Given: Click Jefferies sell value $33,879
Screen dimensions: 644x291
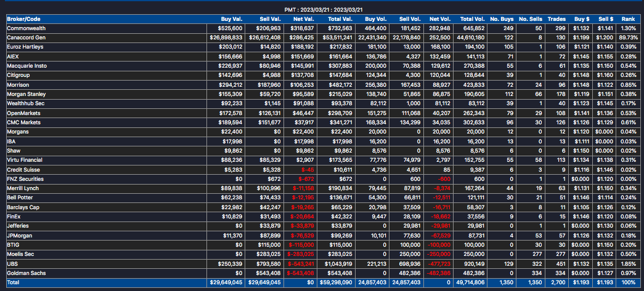Looking at the screenshot, I should (271, 226).
